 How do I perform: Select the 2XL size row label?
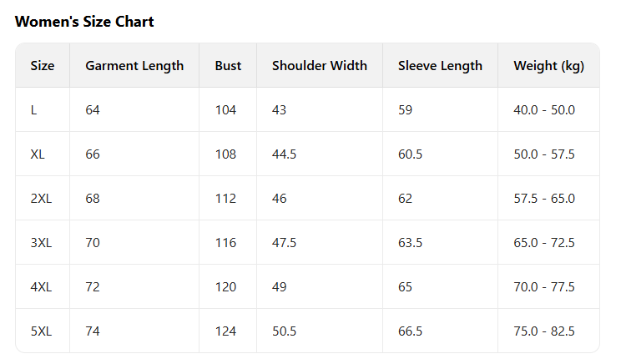(41, 199)
